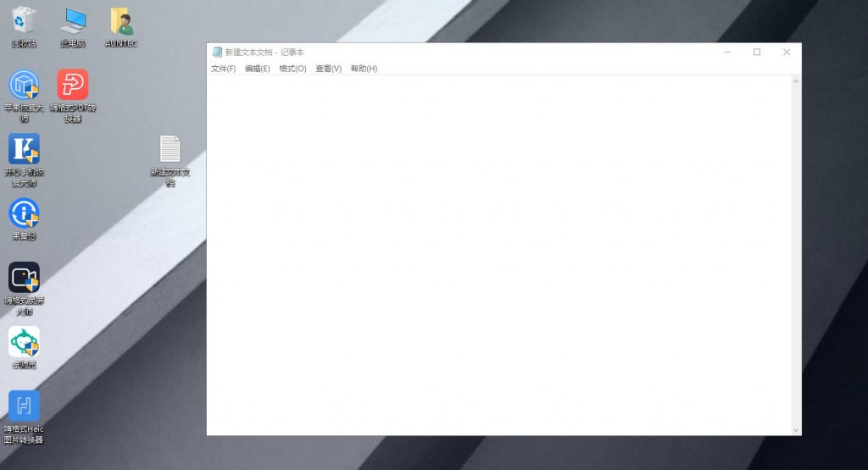
Task: Select the 果备份 desktop shortcut
Action: (x=24, y=219)
